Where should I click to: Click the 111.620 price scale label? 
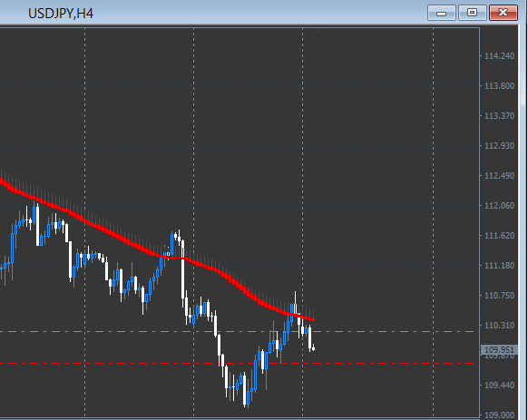pos(499,236)
